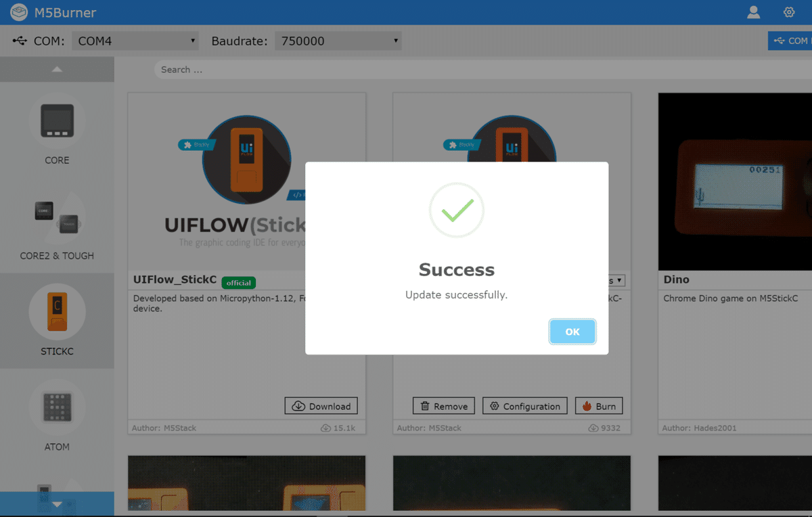The image size is (812, 517).
Task: Click 'Update successfully.' message text
Action: pos(456,295)
